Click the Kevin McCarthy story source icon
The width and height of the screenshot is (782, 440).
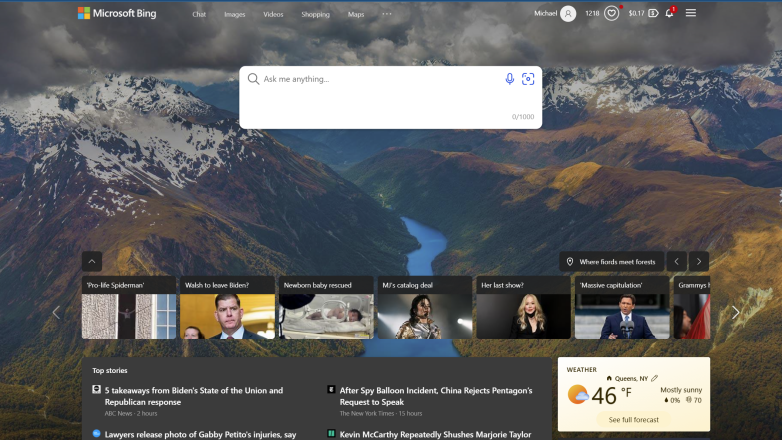[x=331, y=434]
